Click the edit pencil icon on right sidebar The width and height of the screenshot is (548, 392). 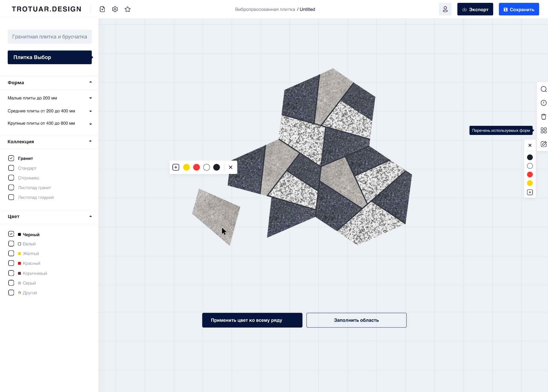pyautogui.click(x=543, y=144)
